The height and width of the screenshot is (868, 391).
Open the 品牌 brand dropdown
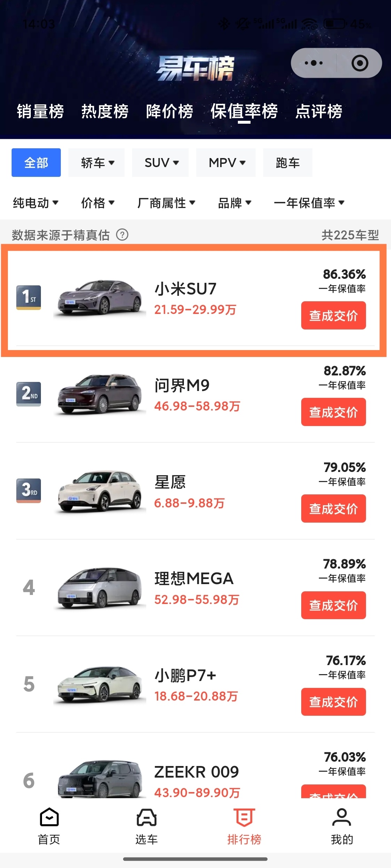click(x=234, y=203)
